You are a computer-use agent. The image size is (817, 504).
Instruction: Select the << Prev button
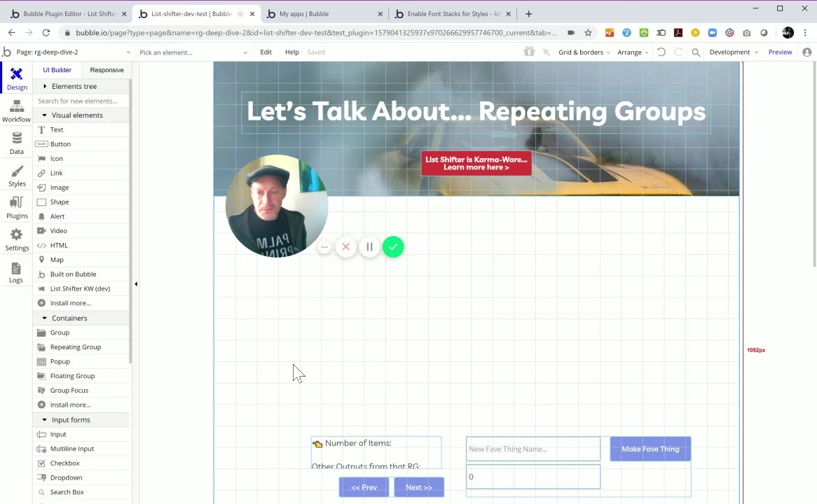coord(364,487)
